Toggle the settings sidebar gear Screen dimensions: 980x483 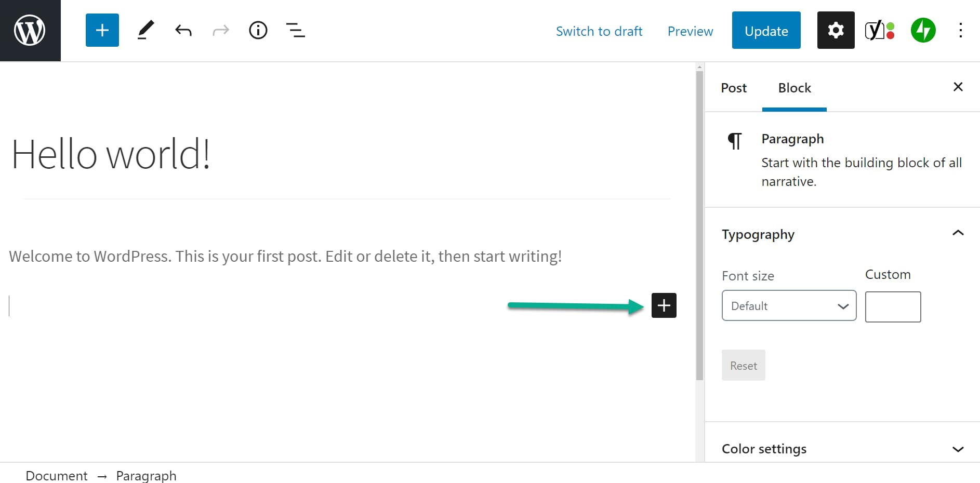click(835, 30)
